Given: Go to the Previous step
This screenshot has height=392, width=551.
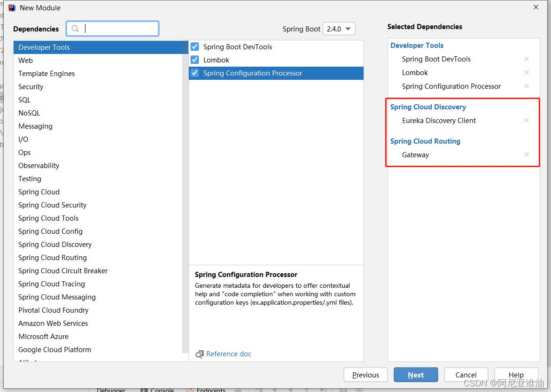Looking at the screenshot, I should click(365, 375).
